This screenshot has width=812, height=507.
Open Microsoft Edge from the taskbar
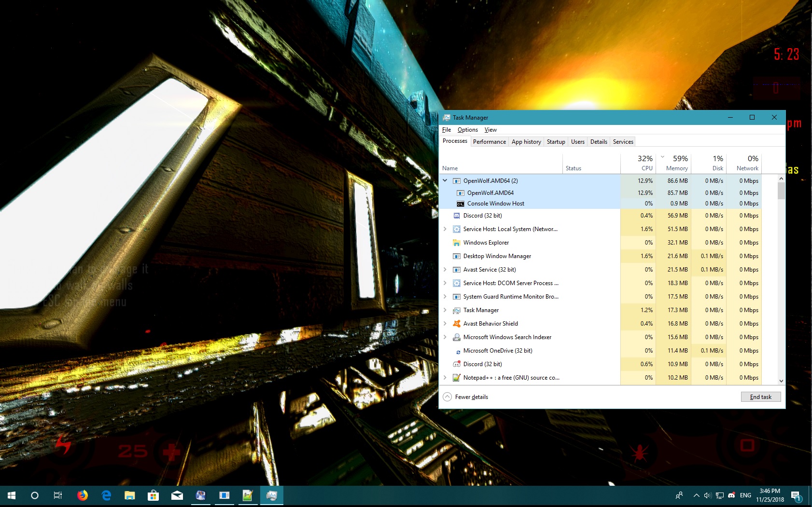pyautogui.click(x=106, y=495)
